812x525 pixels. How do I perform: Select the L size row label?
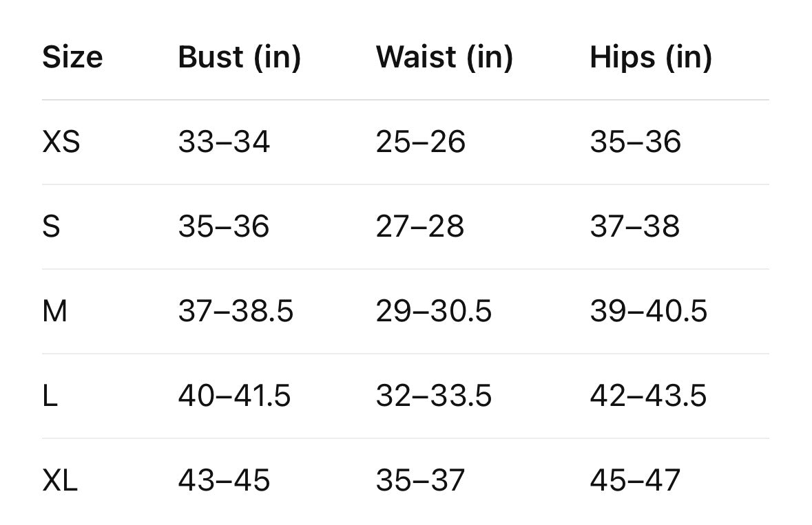click(50, 396)
